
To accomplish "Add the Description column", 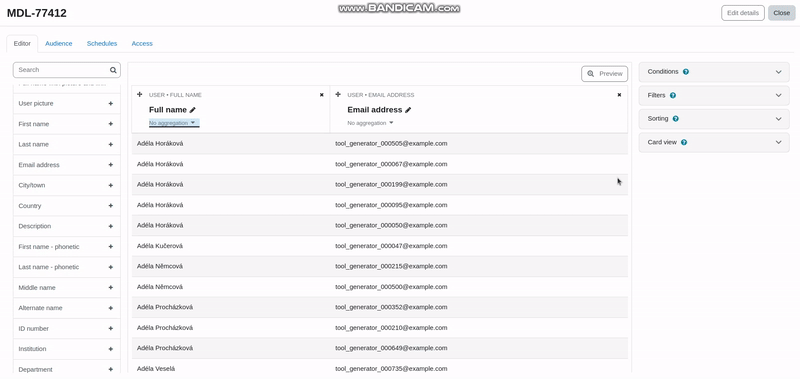I will [110, 226].
